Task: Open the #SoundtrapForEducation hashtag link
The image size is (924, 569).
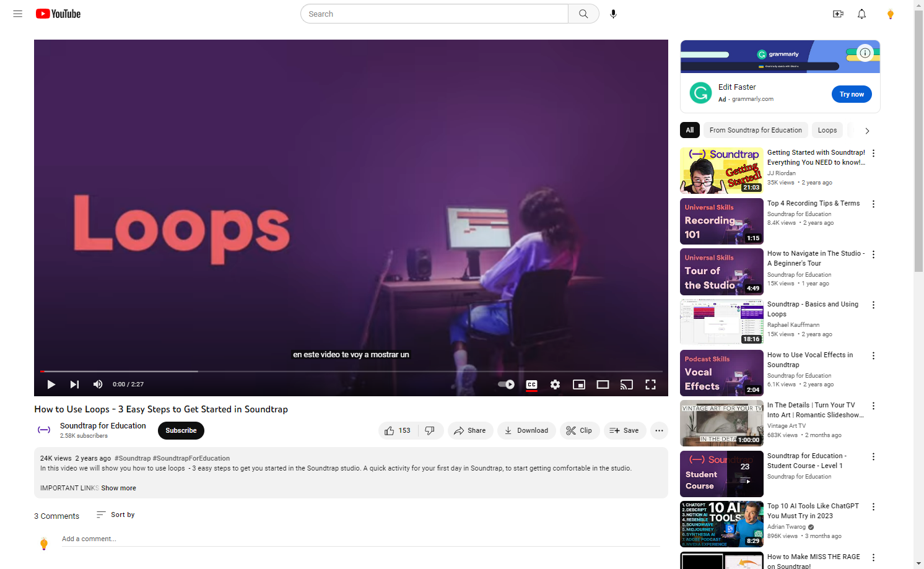Action: (x=191, y=458)
